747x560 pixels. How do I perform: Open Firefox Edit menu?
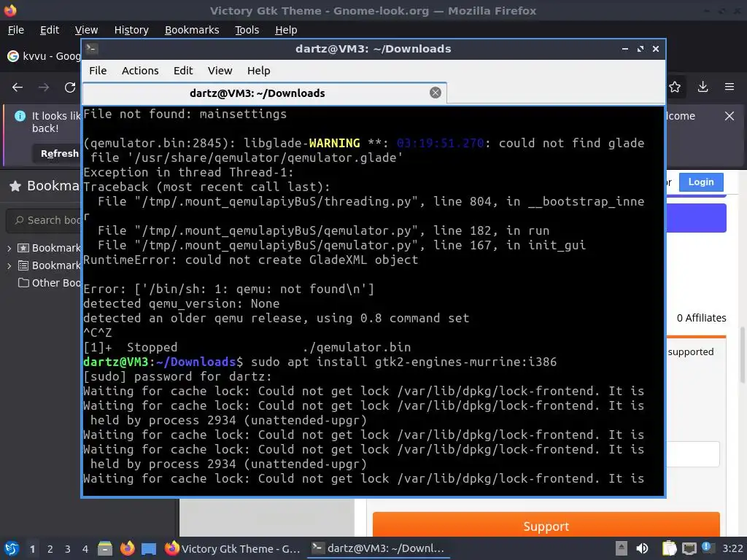[50, 30]
